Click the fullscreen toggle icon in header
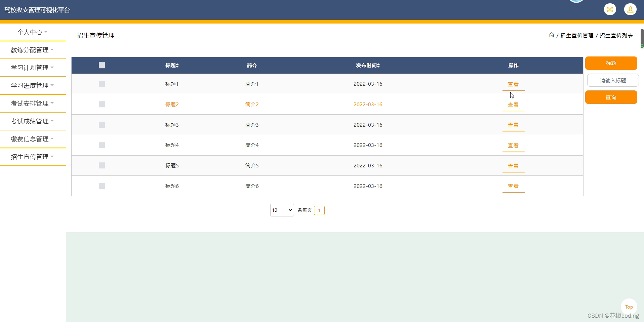The image size is (644, 322). (x=610, y=9)
